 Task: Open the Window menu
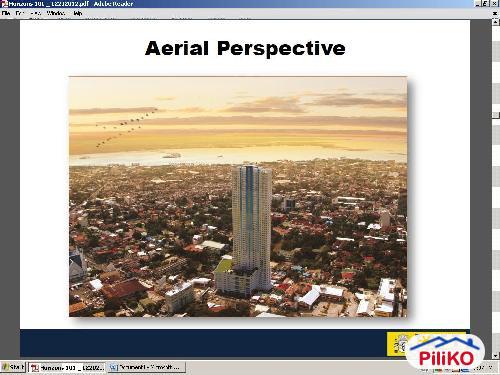click(56, 13)
